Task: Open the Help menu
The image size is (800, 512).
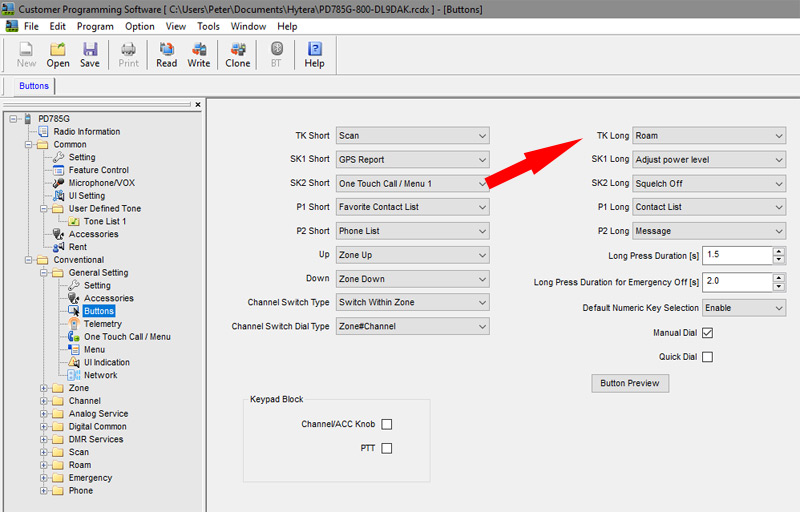Action: tap(287, 27)
